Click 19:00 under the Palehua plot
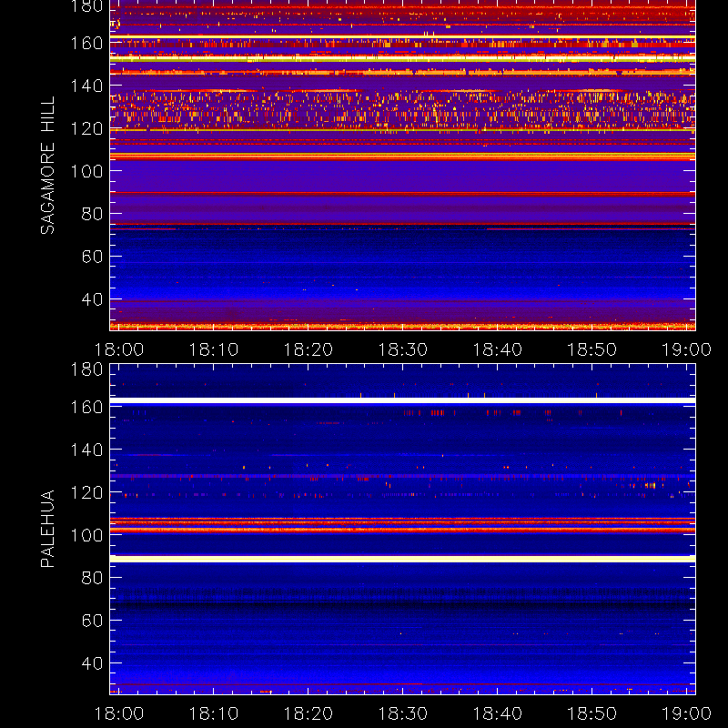 click(686, 713)
